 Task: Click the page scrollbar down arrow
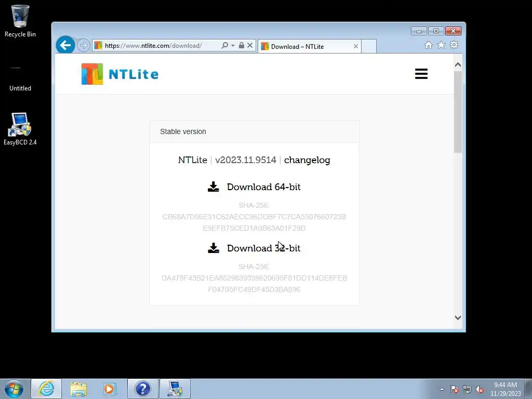point(458,317)
